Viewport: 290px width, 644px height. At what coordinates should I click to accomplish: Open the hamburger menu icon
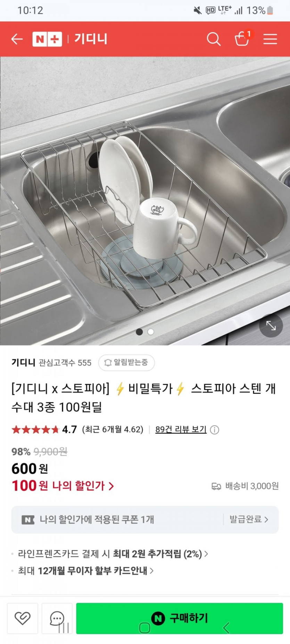pos(270,39)
